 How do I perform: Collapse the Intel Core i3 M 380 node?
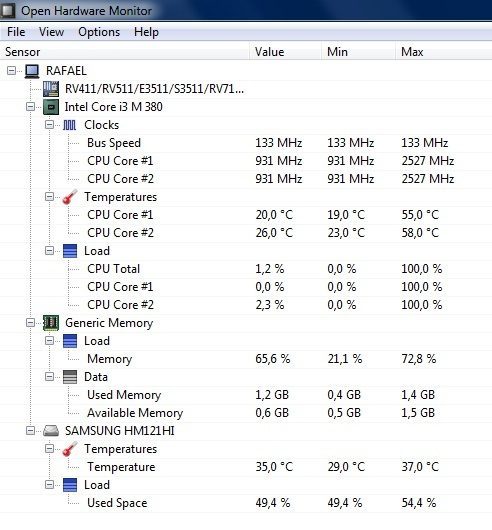30,107
